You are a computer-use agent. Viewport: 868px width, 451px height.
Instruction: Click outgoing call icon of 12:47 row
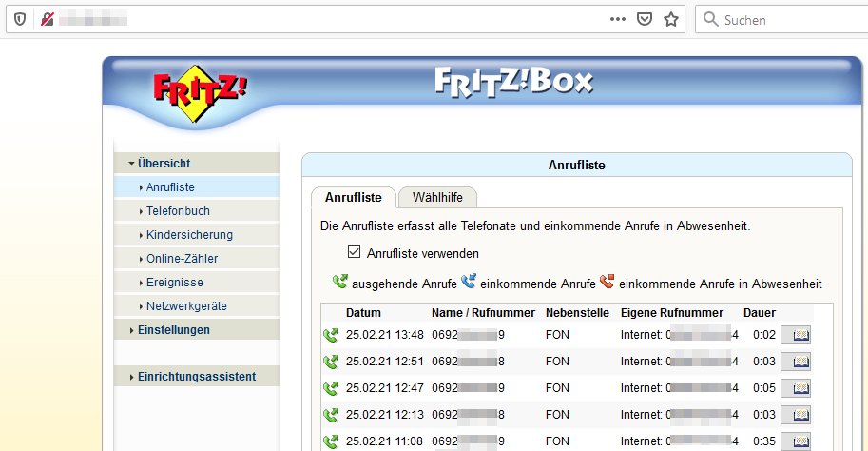pyautogui.click(x=331, y=388)
